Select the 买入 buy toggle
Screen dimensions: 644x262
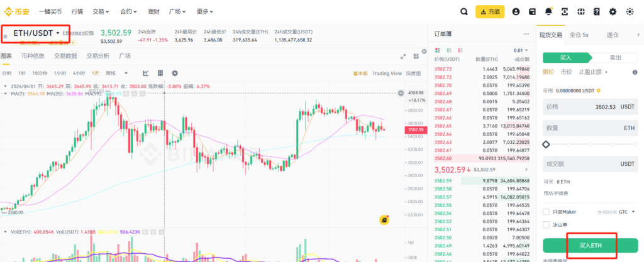click(x=566, y=58)
